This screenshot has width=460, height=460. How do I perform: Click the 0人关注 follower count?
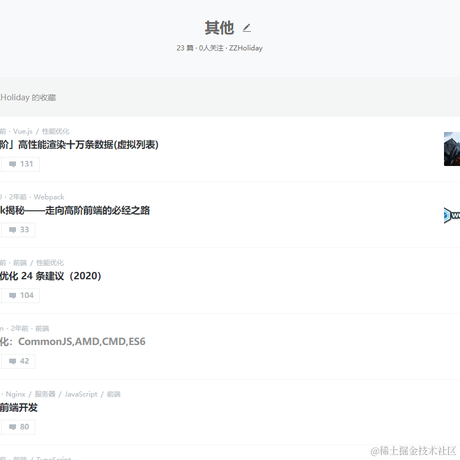211,48
